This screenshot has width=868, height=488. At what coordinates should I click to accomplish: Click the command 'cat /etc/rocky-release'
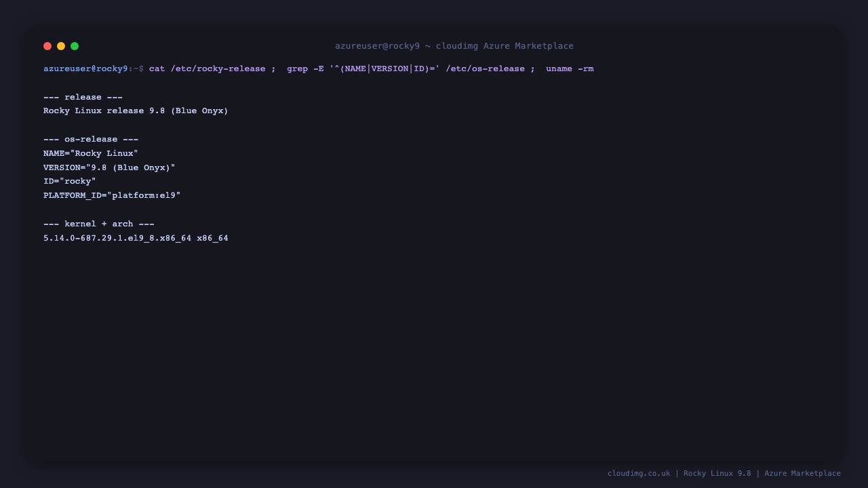[x=208, y=68]
